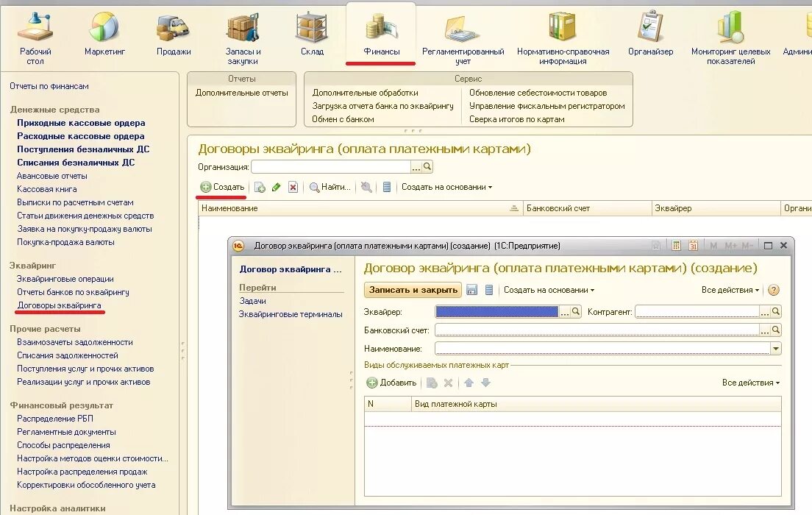The width and height of the screenshot is (812, 515).
Task: Open Эквайринговые операции
Action: pos(65,280)
